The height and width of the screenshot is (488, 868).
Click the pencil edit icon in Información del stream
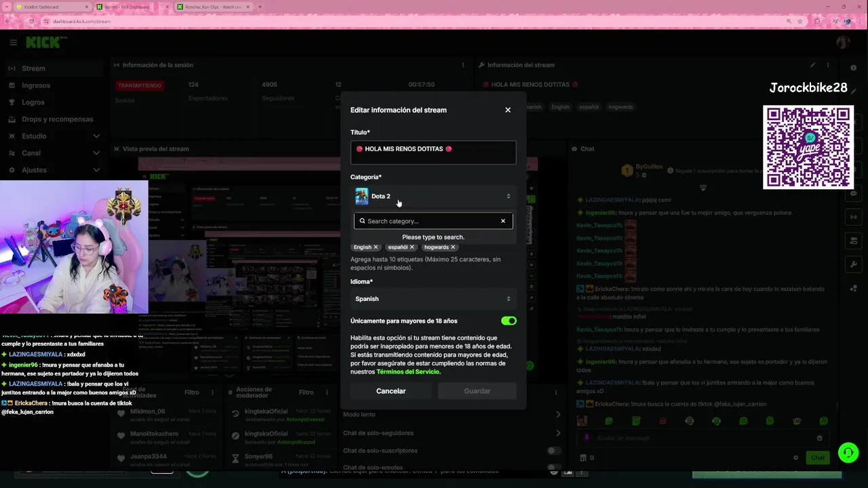click(813, 65)
